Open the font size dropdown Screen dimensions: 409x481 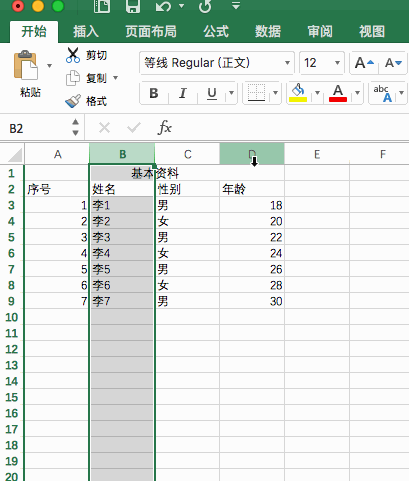[x=337, y=63]
